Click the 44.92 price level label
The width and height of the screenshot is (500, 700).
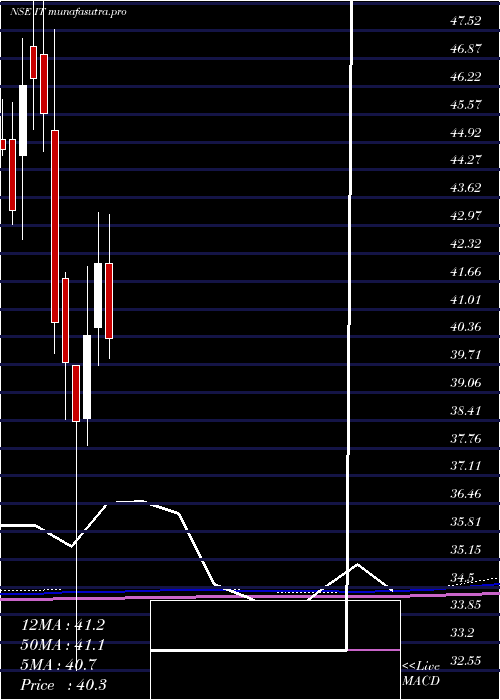[465, 132]
